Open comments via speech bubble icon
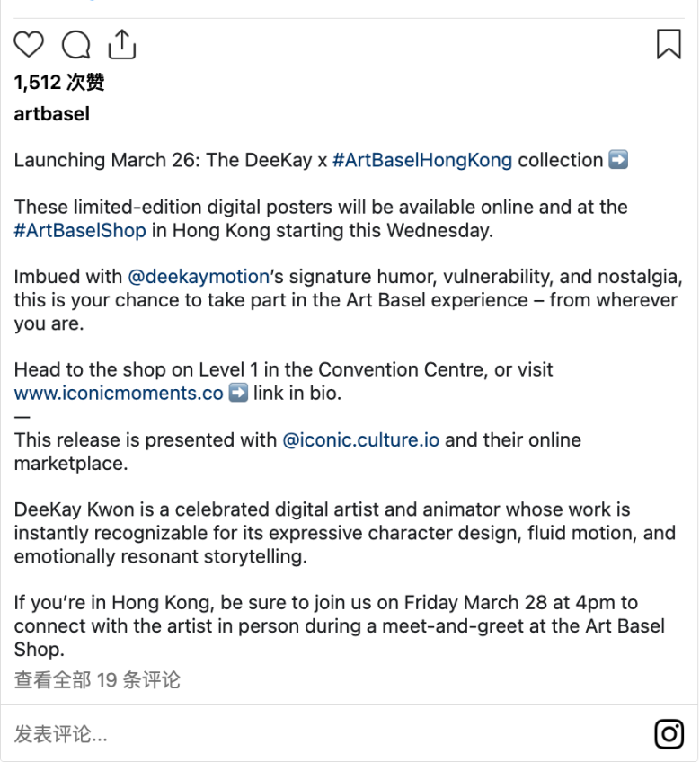The image size is (700, 762). [75, 44]
